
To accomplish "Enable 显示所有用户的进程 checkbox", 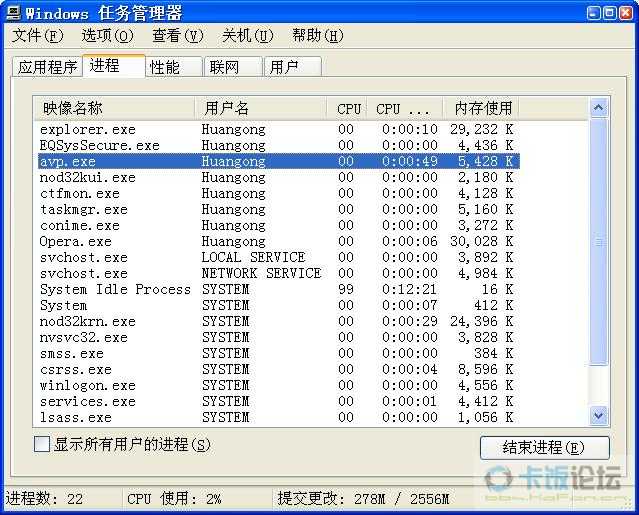I will pos(42,444).
